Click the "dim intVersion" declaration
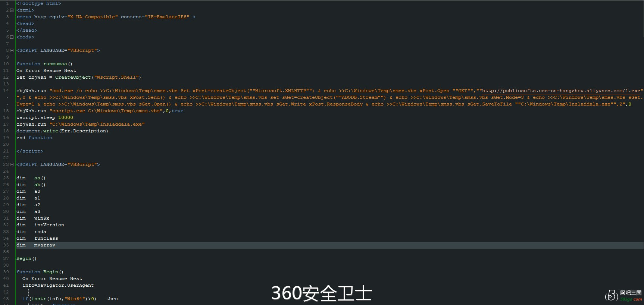The height and width of the screenshot is (305, 644). pos(40,225)
